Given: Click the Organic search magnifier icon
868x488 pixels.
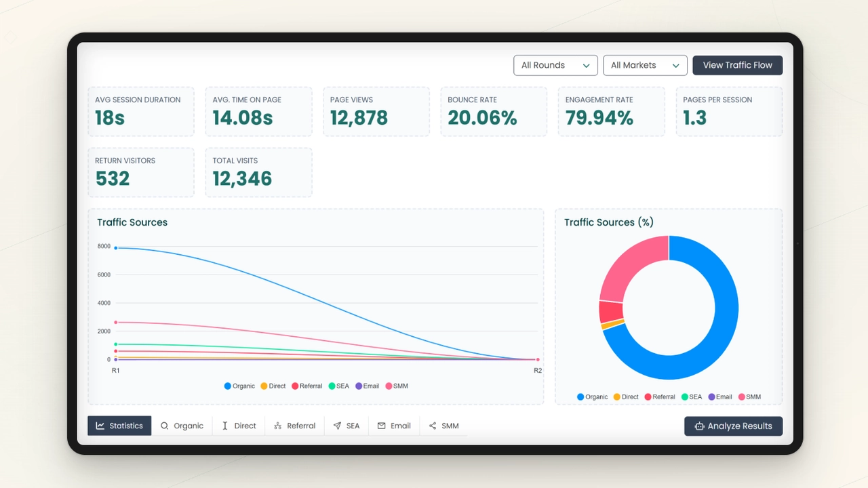Looking at the screenshot, I should click(165, 426).
